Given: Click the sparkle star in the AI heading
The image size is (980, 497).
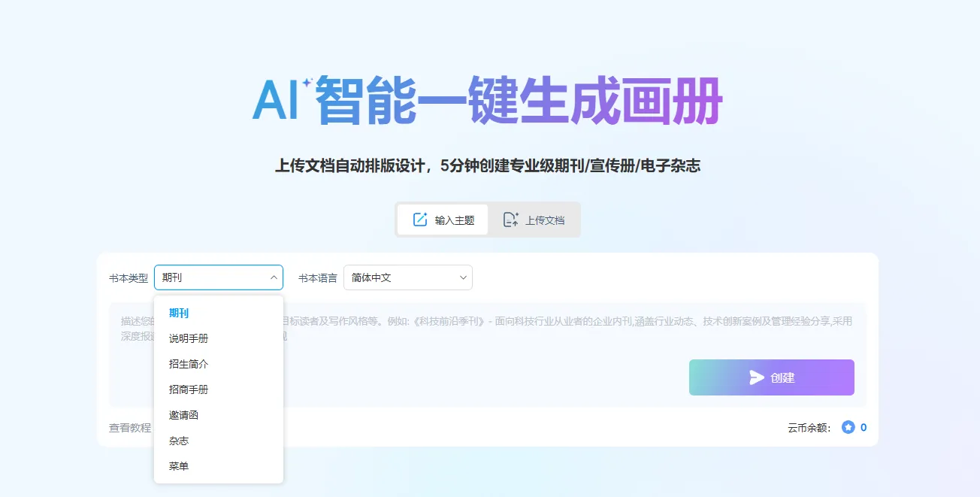Looking at the screenshot, I should pyautogui.click(x=307, y=84).
